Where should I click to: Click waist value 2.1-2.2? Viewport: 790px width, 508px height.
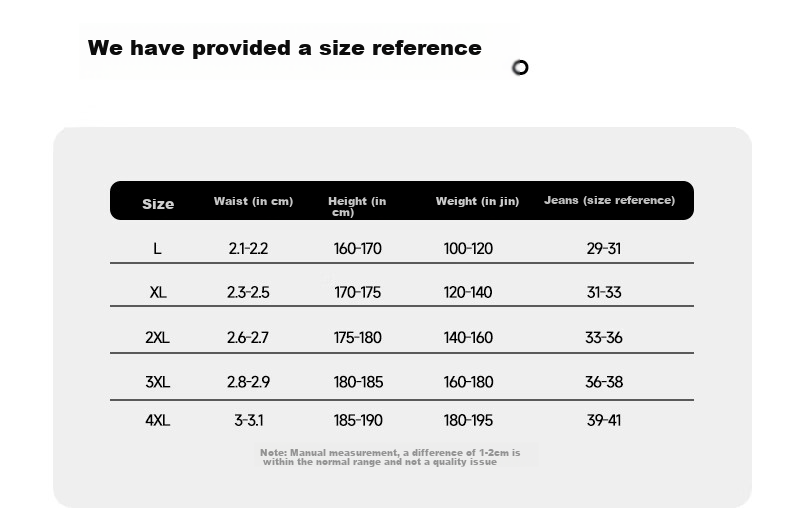pos(248,248)
